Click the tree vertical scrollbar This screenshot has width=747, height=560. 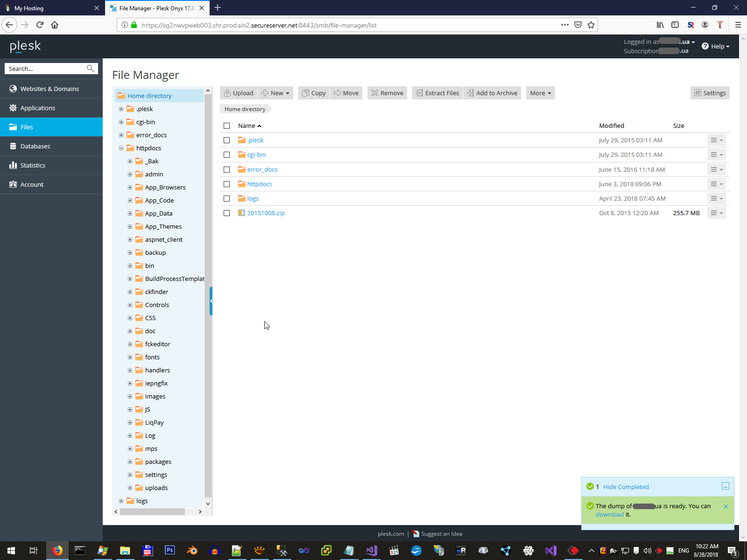point(208,295)
